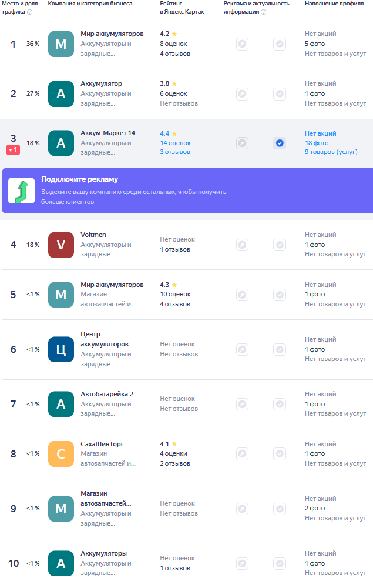Viewport: 373px width, 588px height.
Task: Click the 3.8 rating of Аккумулятор
Action: (168, 83)
